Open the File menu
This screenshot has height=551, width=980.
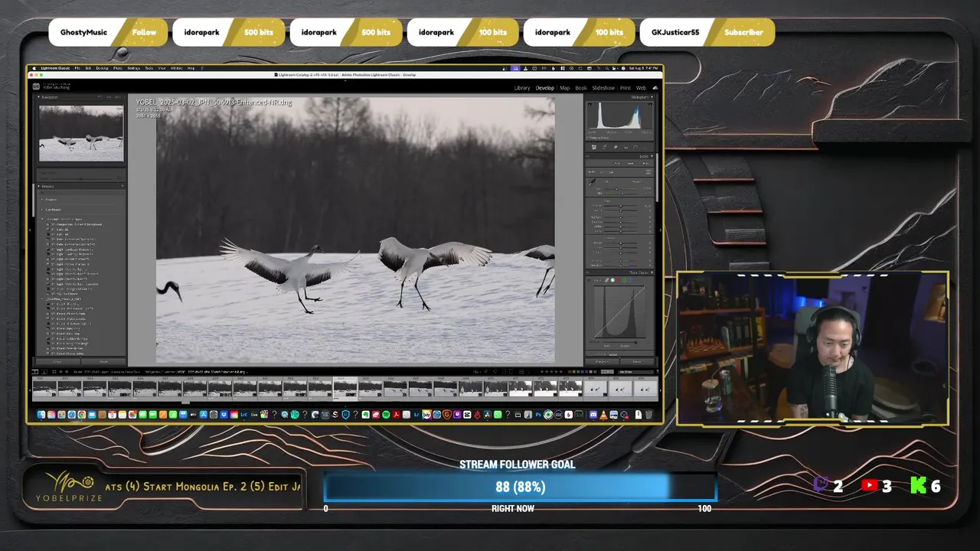pos(77,68)
